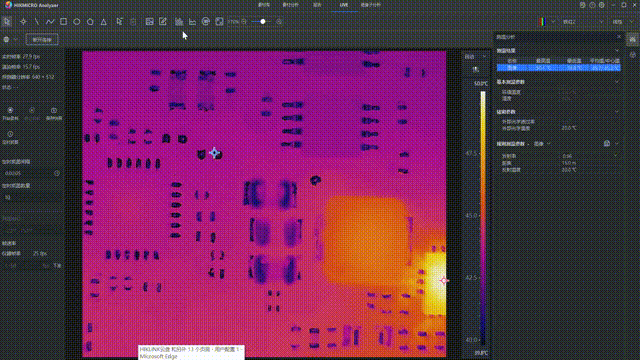Open the third top navigation tab
This screenshot has width=640, height=360.
tap(317, 5)
